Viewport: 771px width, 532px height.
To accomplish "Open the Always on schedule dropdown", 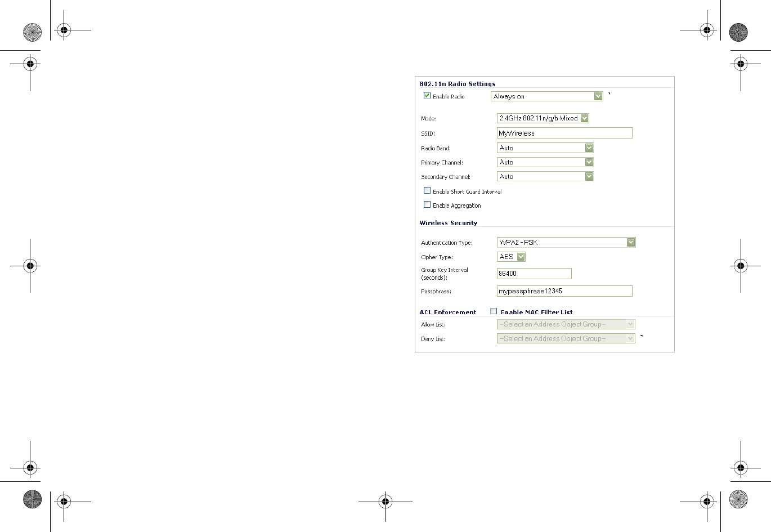I will [547, 96].
